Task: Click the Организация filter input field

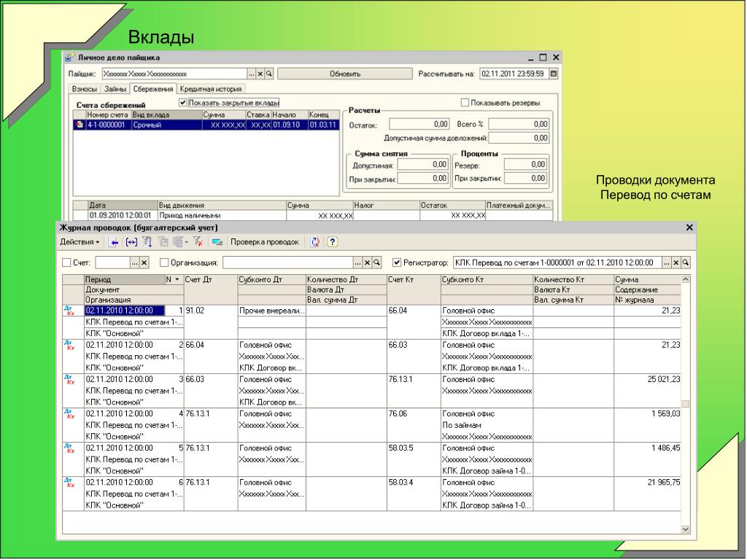Action: coord(287,262)
